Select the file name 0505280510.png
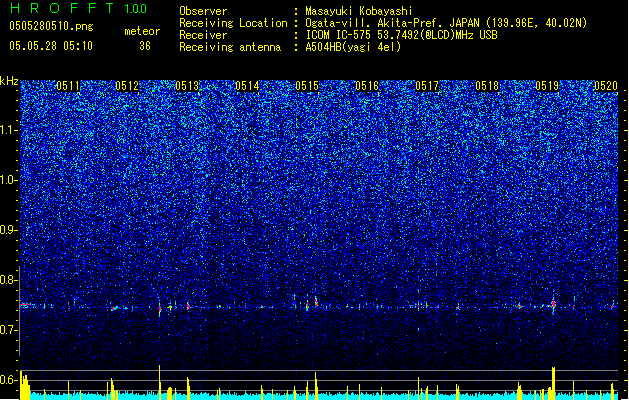Screen dimensions: 629x400 (51, 26)
